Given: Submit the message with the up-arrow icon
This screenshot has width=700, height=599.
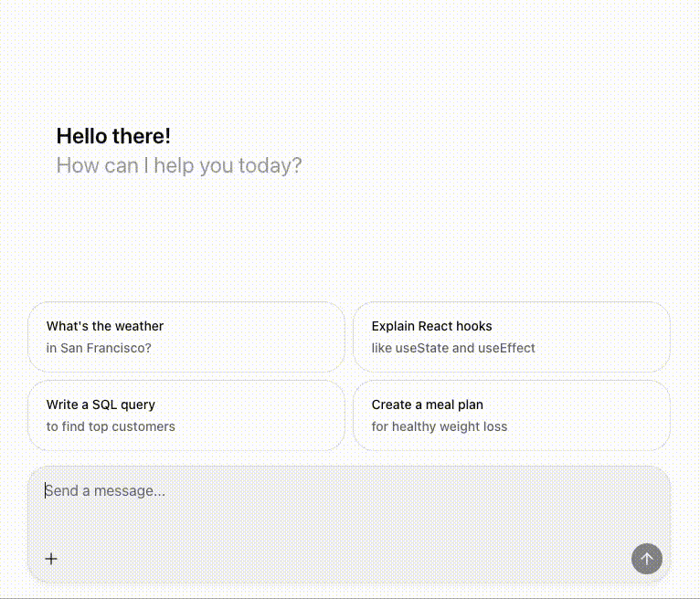Looking at the screenshot, I should [646, 559].
